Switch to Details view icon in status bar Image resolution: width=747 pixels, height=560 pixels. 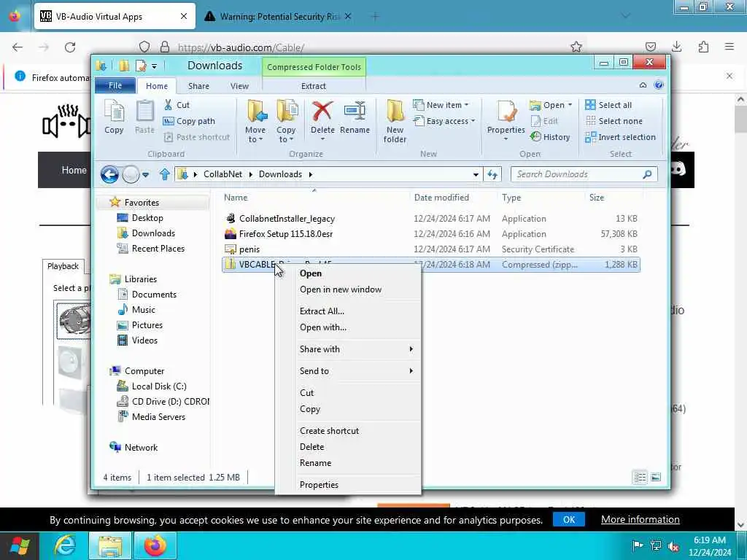point(640,477)
